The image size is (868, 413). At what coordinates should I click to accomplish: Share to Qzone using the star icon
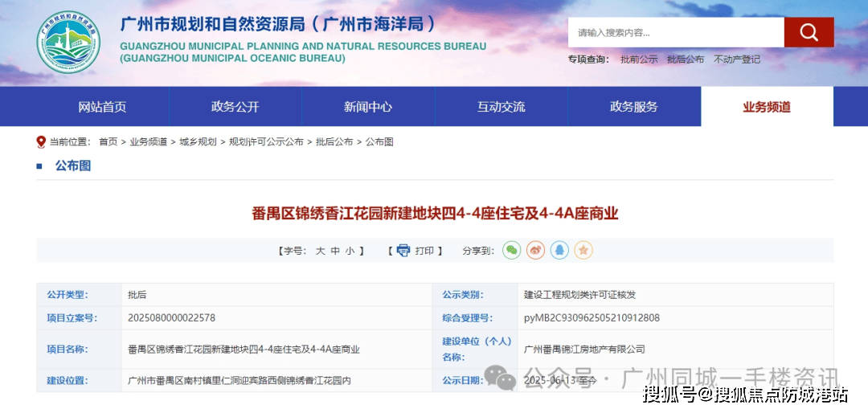(x=583, y=251)
